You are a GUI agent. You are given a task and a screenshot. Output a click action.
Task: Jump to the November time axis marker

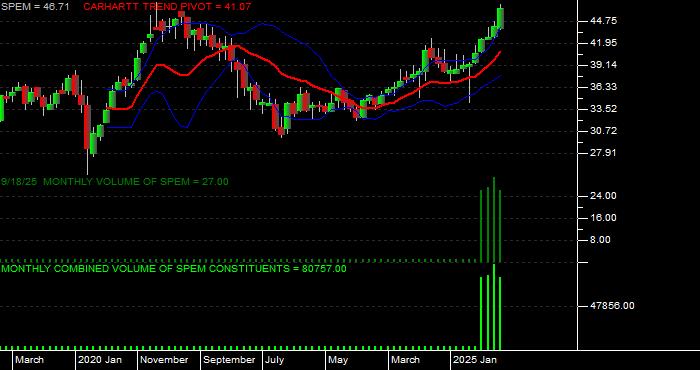165,360
